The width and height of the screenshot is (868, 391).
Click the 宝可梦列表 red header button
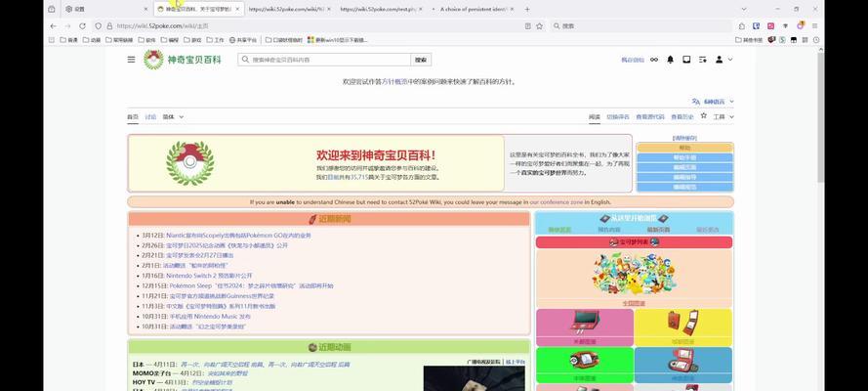point(634,242)
